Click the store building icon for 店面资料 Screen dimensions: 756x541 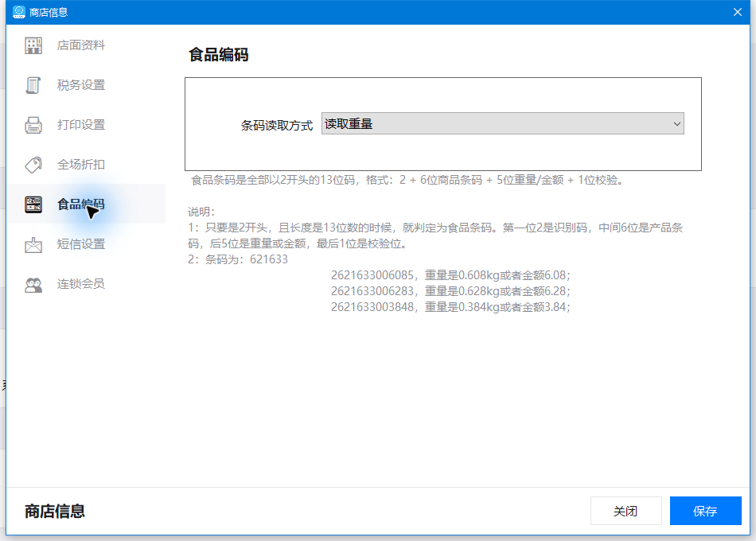pyautogui.click(x=33, y=45)
